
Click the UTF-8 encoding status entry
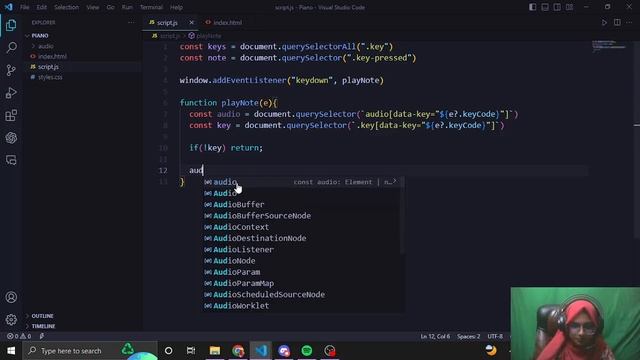click(x=495, y=336)
